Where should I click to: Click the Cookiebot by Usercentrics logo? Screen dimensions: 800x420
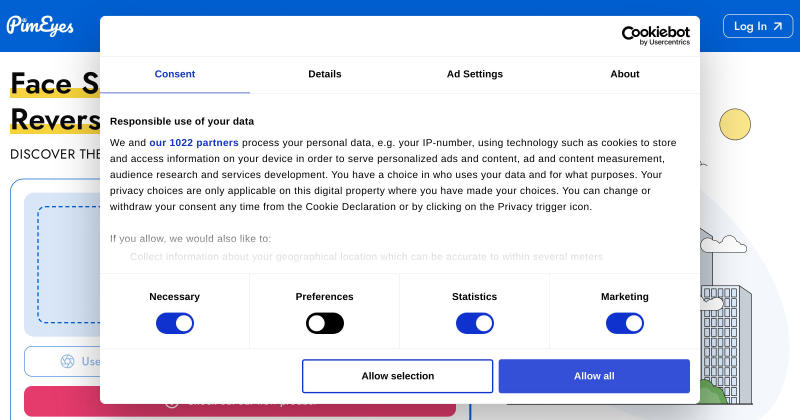pos(656,35)
